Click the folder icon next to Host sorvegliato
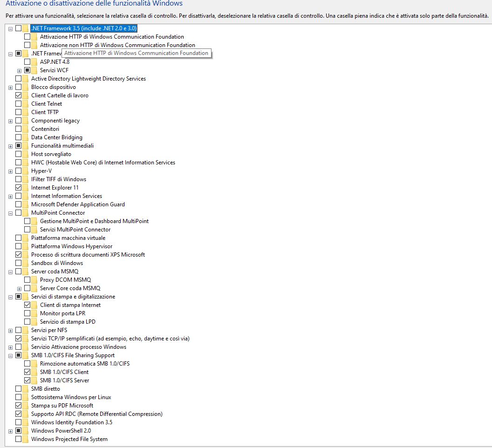492x448 pixels. click(x=26, y=154)
